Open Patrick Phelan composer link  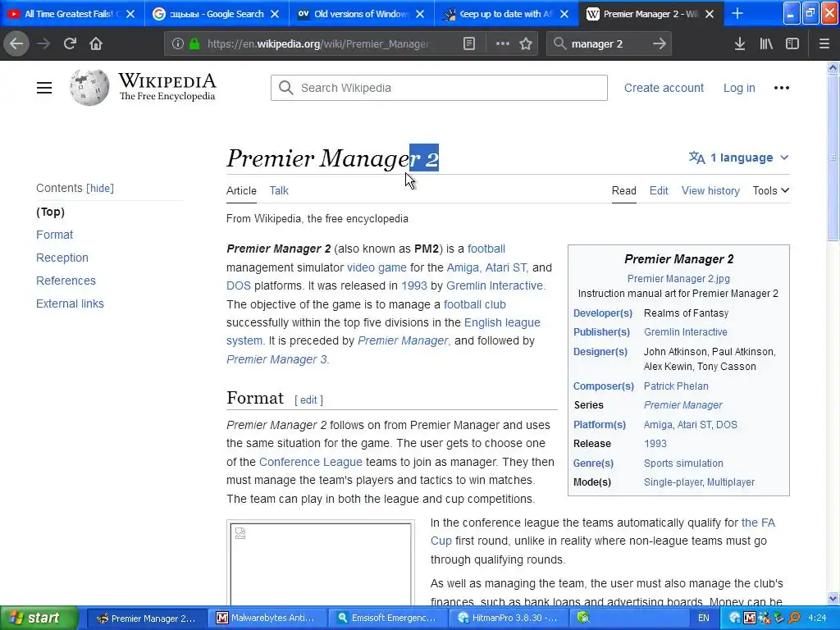pos(676,386)
